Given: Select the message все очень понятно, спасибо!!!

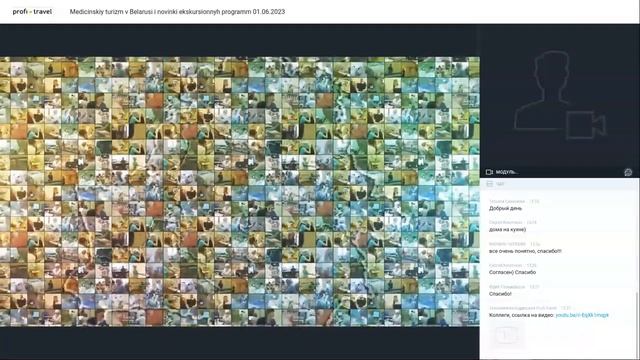Looking at the screenshot, I should pos(525,251).
